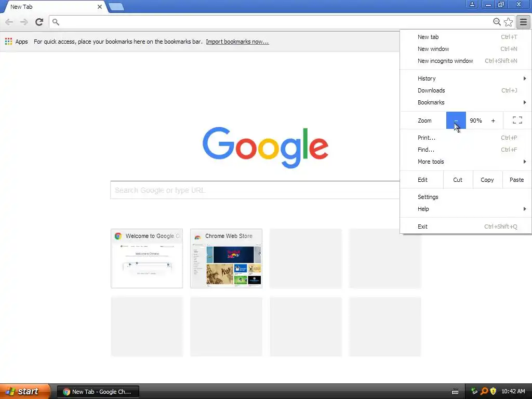This screenshot has height=399, width=532.
Task: Click the green network tray icon
Action: [474, 391]
